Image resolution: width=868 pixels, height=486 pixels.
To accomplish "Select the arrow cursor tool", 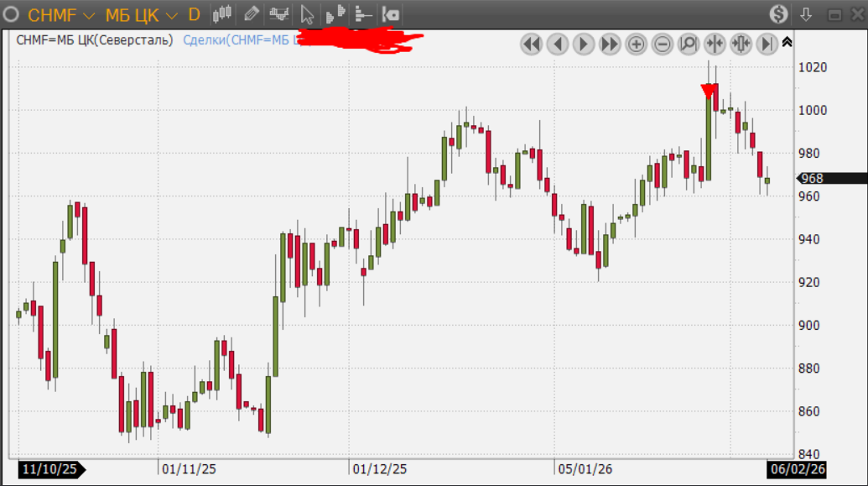I will [x=307, y=14].
